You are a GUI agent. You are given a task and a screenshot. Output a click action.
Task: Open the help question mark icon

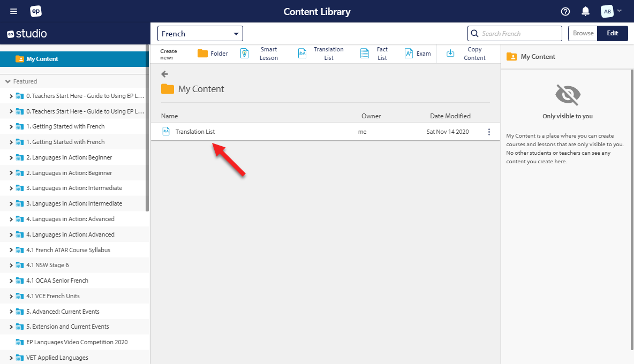pos(565,11)
